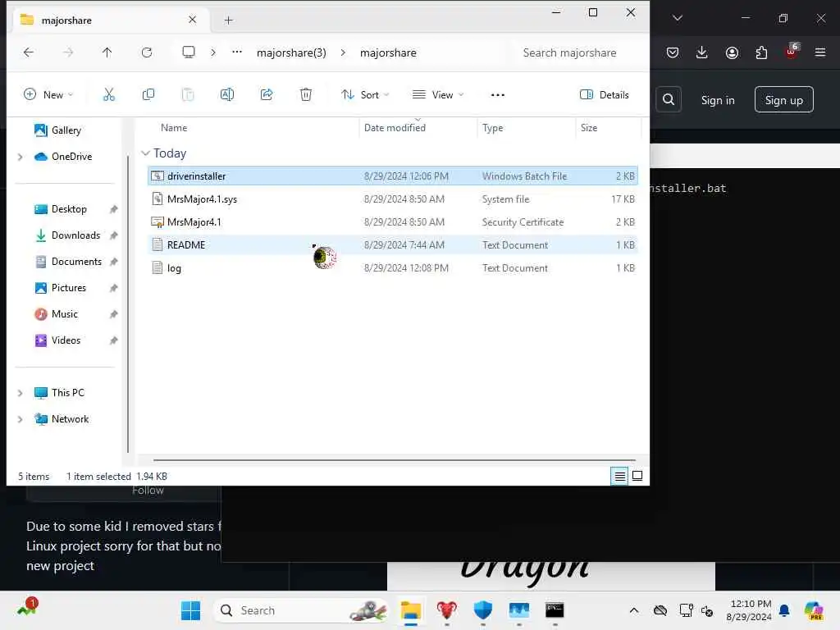Save page to Pocket icon
The width and height of the screenshot is (840, 630).
(x=673, y=52)
